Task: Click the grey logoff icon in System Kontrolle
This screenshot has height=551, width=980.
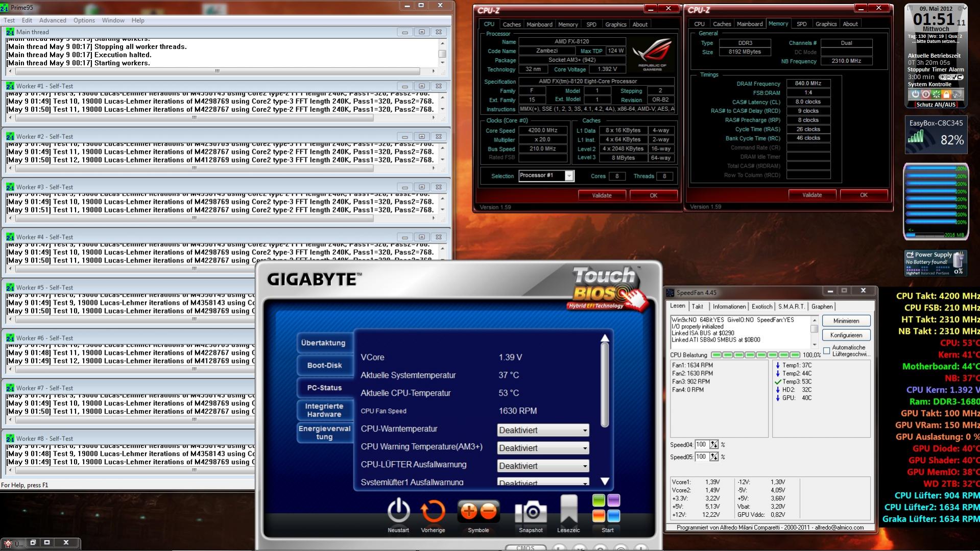Action: tap(957, 94)
